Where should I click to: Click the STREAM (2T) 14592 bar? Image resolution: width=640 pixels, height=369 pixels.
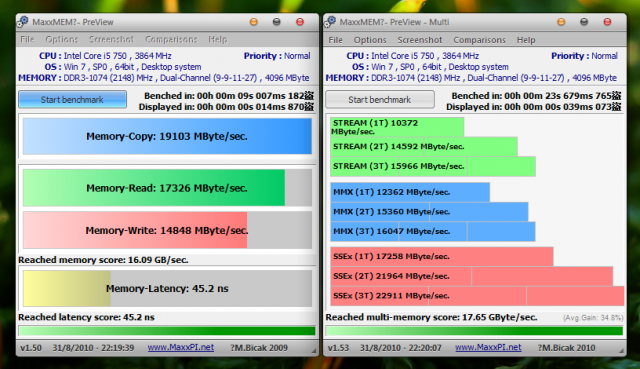tap(424, 147)
